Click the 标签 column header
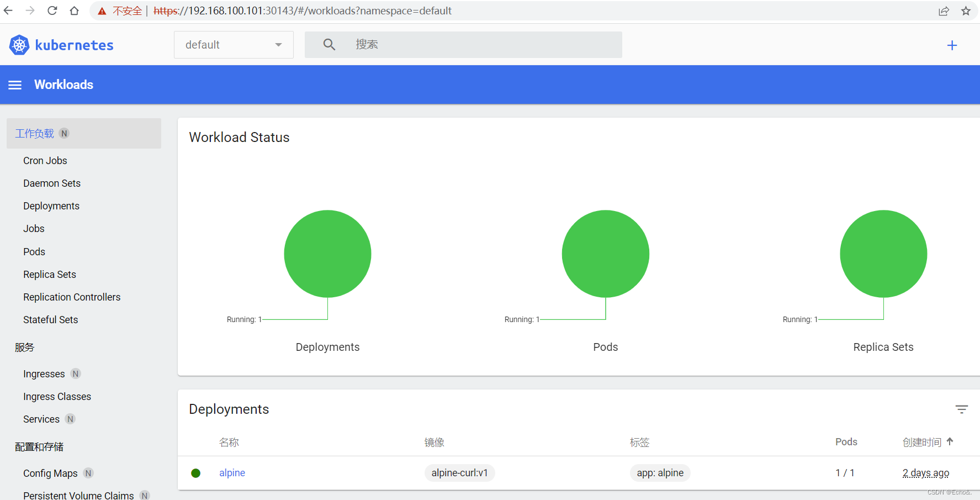Viewport: 980px width, 500px height. (640, 442)
